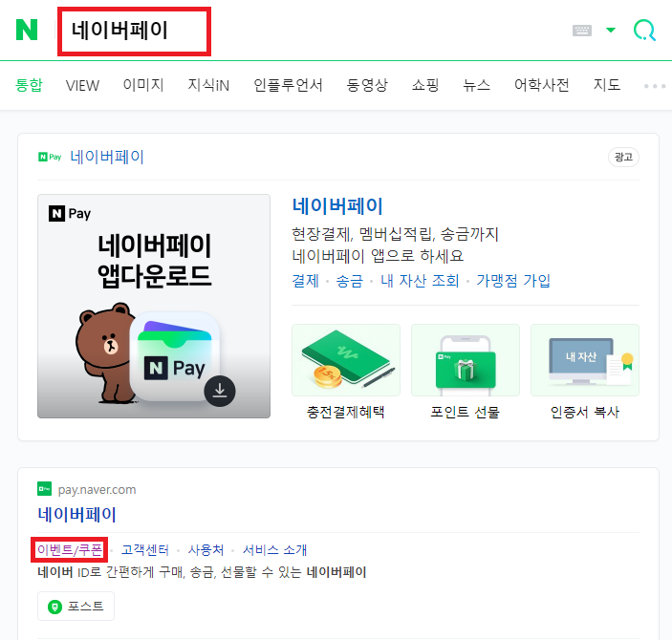Viewport: 672px width, 640px height.
Task: Switch to the VIEW tab
Action: click(82, 85)
